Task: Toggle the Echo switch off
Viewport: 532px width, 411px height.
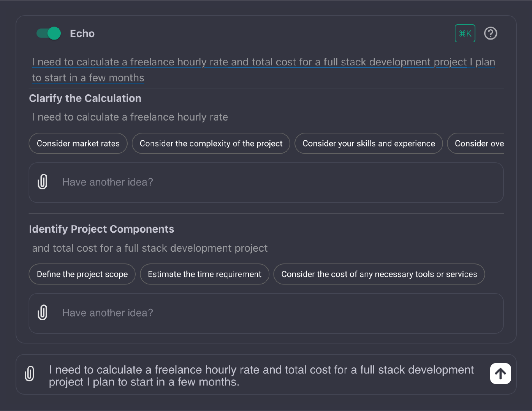Action: coord(49,33)
